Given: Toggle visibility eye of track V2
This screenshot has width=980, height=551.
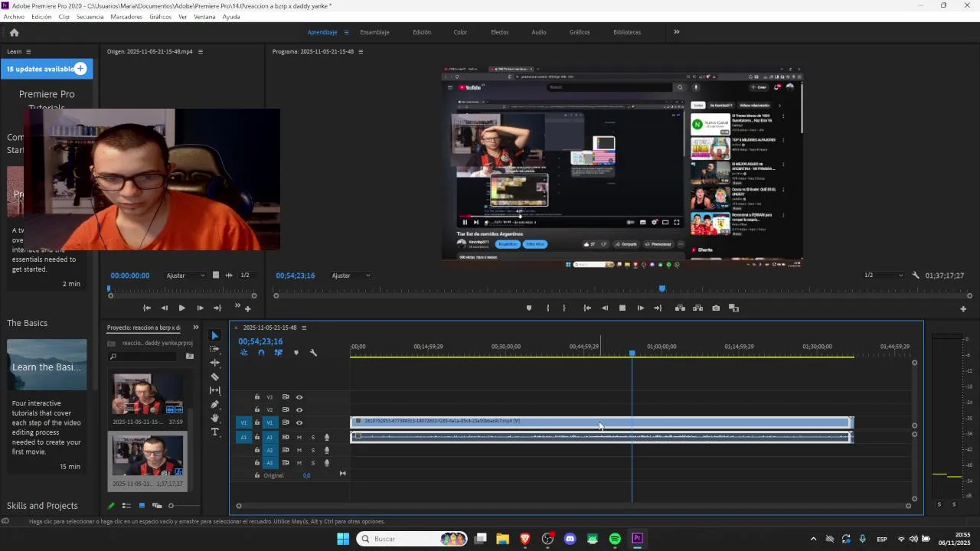Looking at the screenshot, I should (x=299, y=409).
